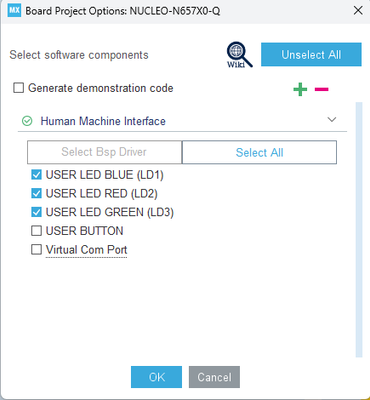This screenshot has width=370, height=400.
Task: Click the green plus expand-all icon
Action: [x=300, y=89]
